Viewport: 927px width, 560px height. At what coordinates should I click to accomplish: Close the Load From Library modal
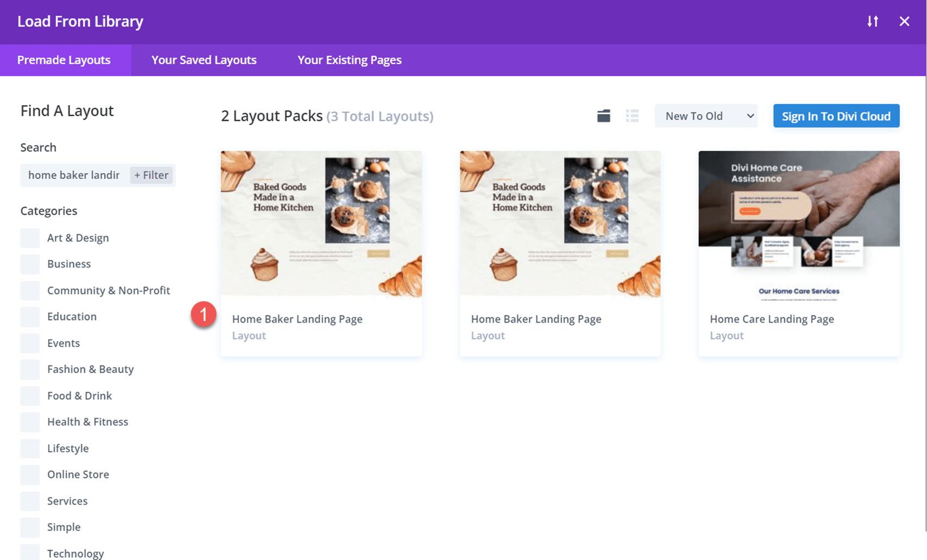(904, 21)
